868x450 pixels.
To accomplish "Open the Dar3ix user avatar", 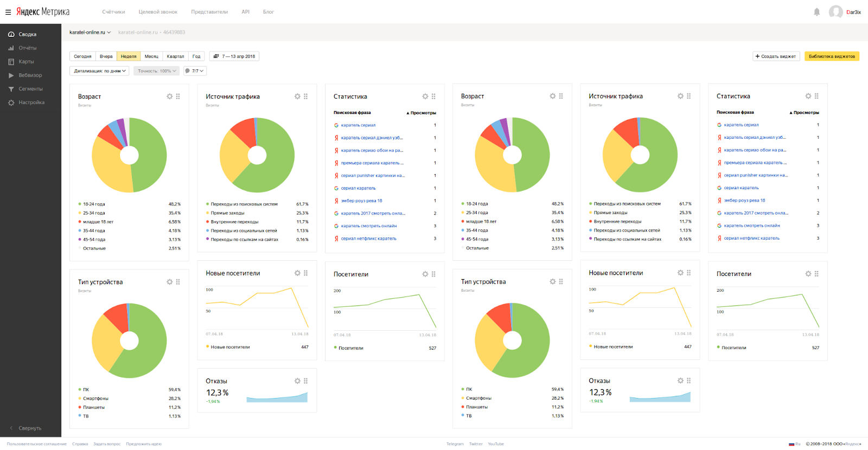I will pos(835,12).
